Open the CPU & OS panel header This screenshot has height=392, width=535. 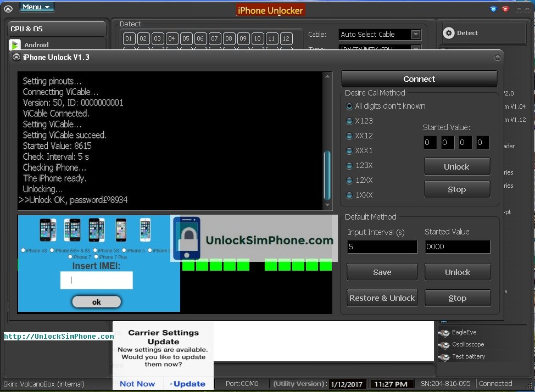pos(57,29)
